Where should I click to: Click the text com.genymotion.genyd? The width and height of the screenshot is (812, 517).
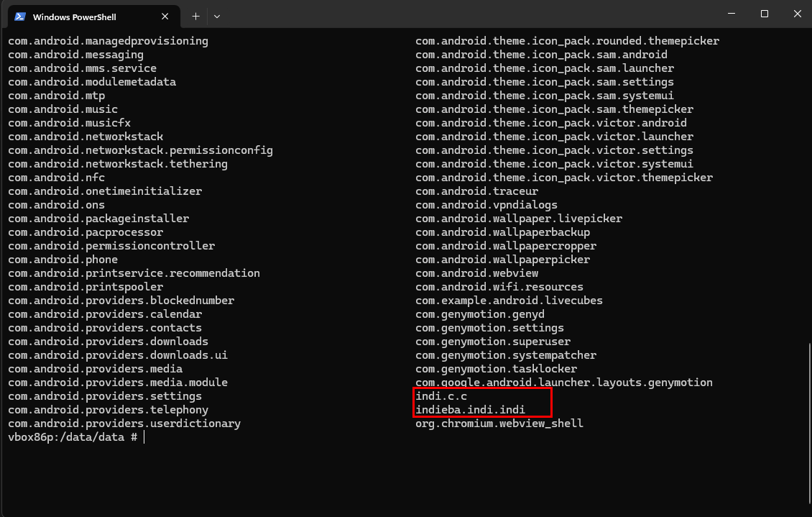click(x=480, y=314)
